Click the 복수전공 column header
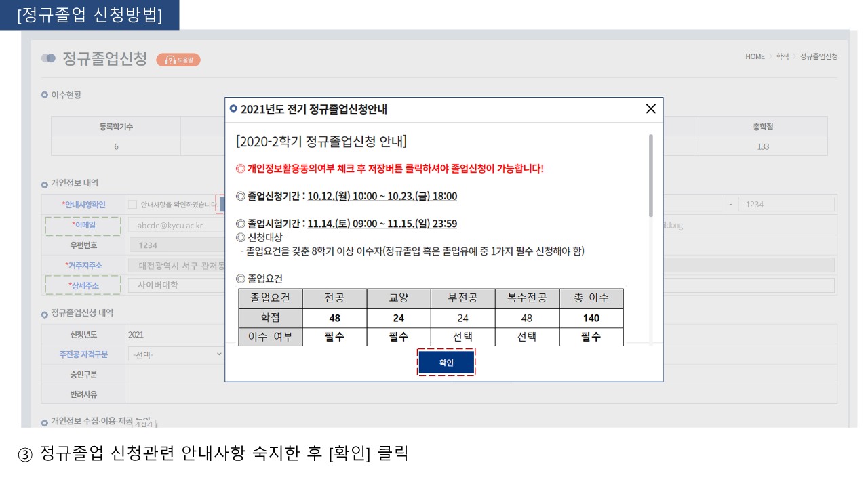Viewport: 868px width, 488px height. pyautogui.click(x=528, y=298)
